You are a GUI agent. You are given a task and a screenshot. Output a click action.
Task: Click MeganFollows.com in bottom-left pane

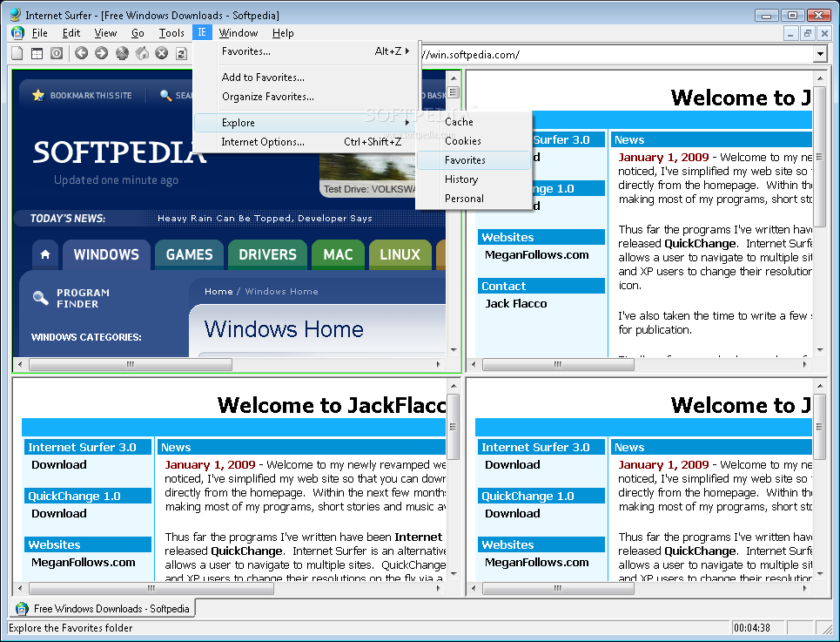(x=83, y=562)
